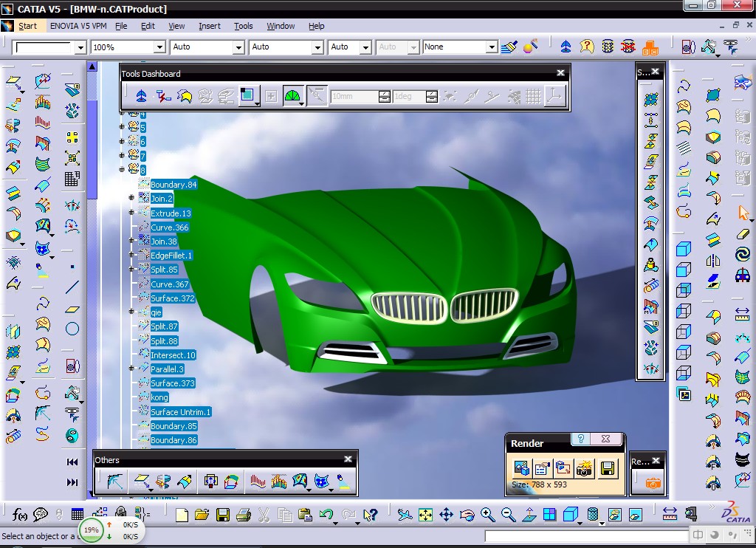Toggle the snap icon beside the 10mm field

pyautogui.click(x=317, y=95)
